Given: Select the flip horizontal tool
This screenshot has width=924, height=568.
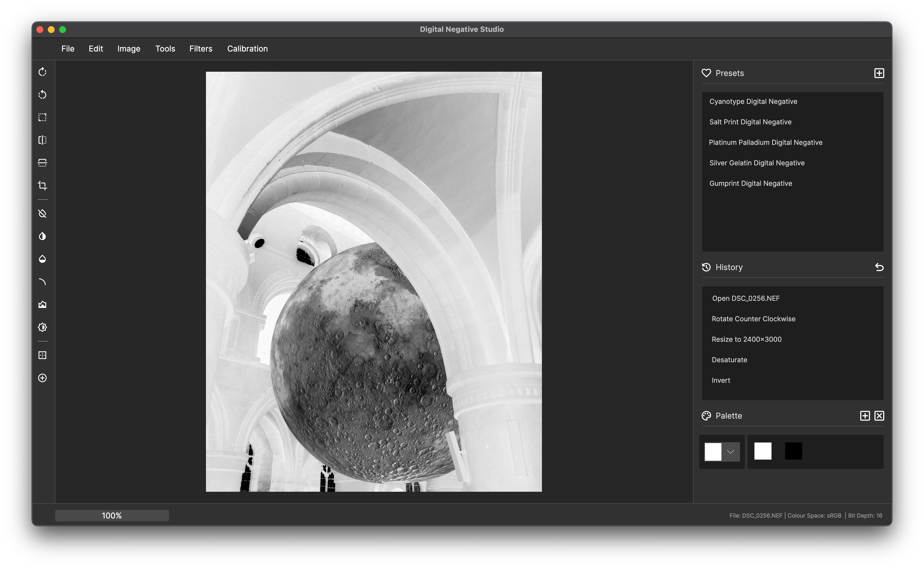Looking at the screenshot, I should 42,140.
